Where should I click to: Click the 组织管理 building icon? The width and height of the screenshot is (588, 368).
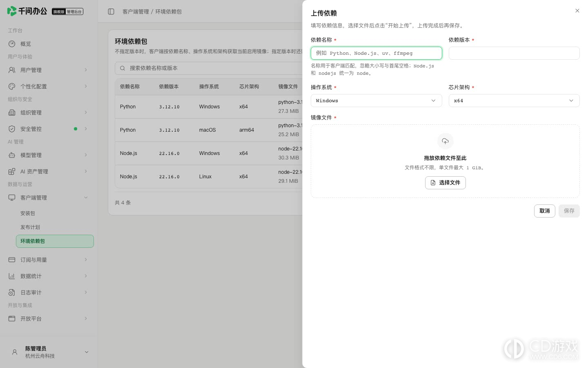[12, 112]
